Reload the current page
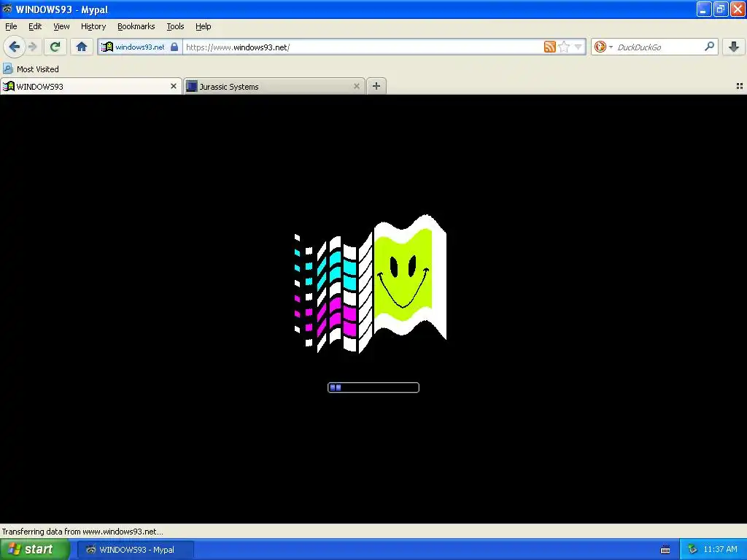Screen dimensions: 747x560 (55, 47)
